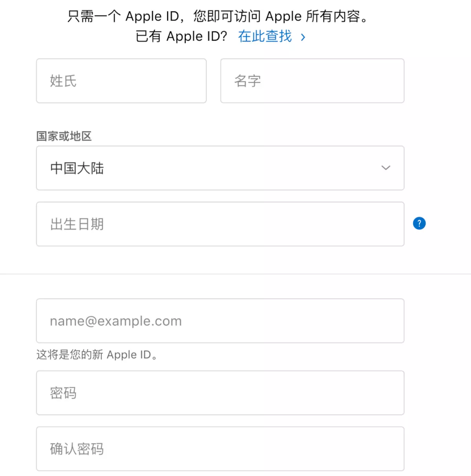This screenshot has height=476, width=471.
Task: Click the 密码 password field
Action: (220, 393)
